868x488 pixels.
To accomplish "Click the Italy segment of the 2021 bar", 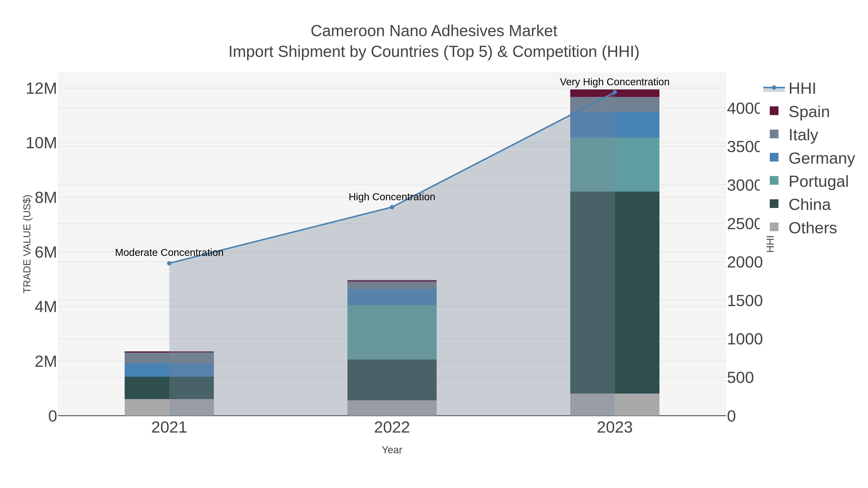I will [x=169, y=358].
